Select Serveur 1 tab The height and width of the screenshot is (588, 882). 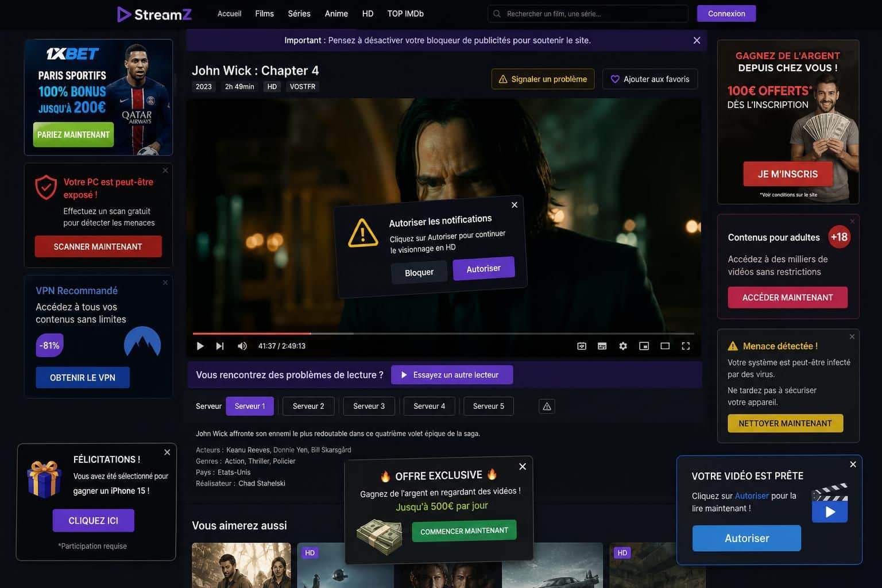click(250, 407)
